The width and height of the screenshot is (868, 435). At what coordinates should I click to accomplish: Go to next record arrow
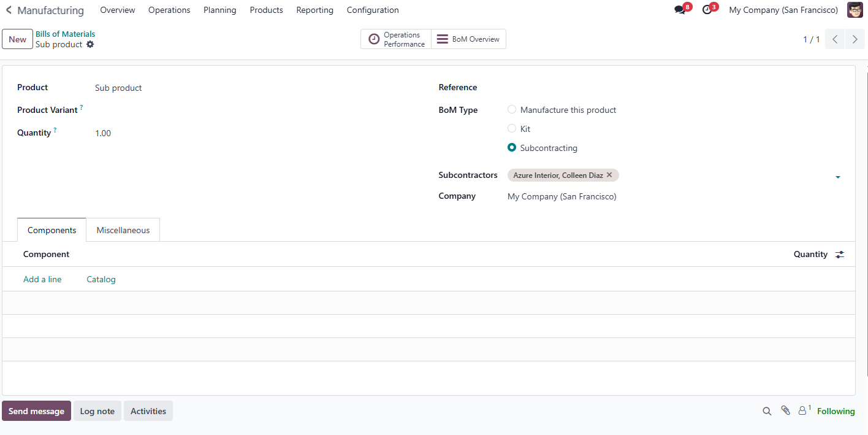click(x=855, y=39)
